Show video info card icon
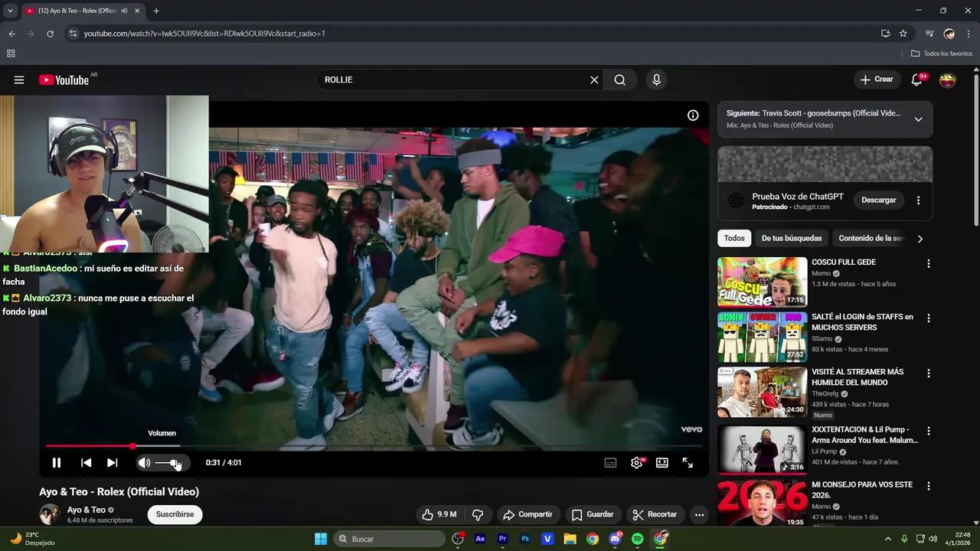Image resolution: width=980 pixels, height=551 pixels. click(x=693, y=116)
